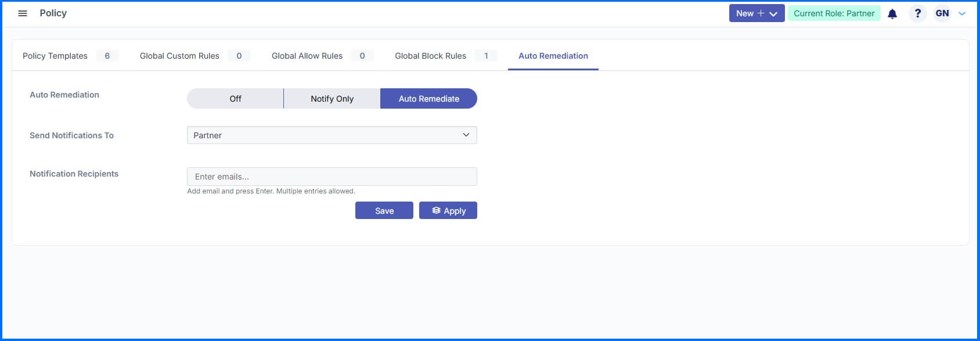
Task: Open the GN user avatar
Action: coord(942,13)
